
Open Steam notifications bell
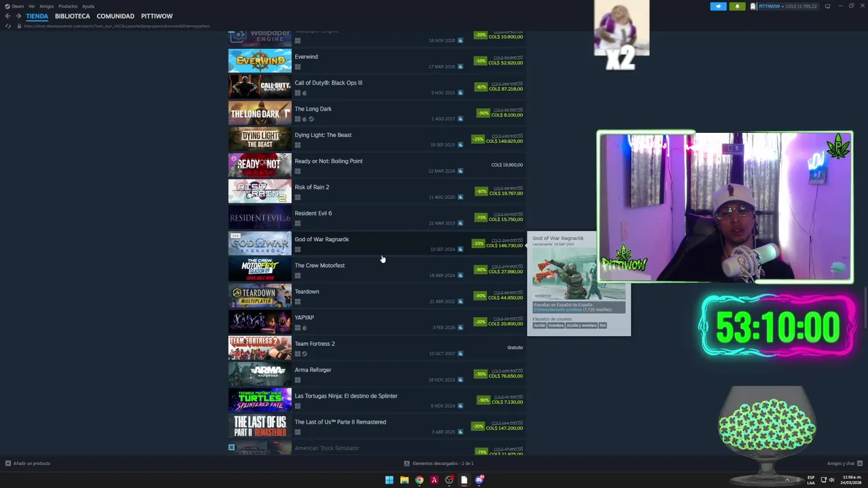[x=737, y=6]
